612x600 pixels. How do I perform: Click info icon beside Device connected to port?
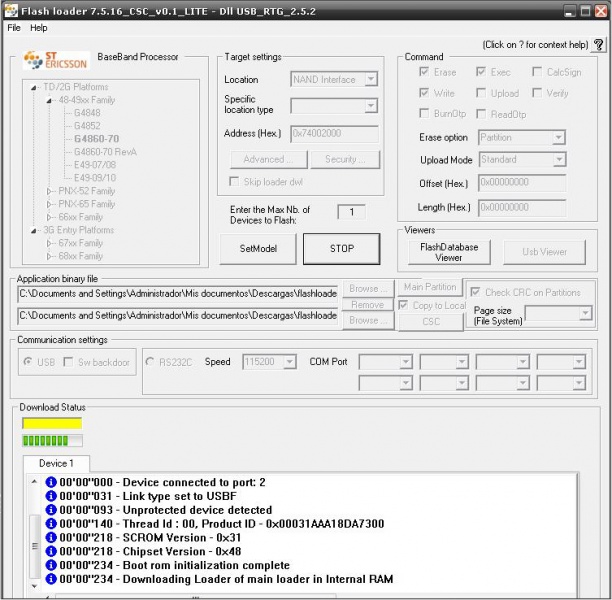51,482
